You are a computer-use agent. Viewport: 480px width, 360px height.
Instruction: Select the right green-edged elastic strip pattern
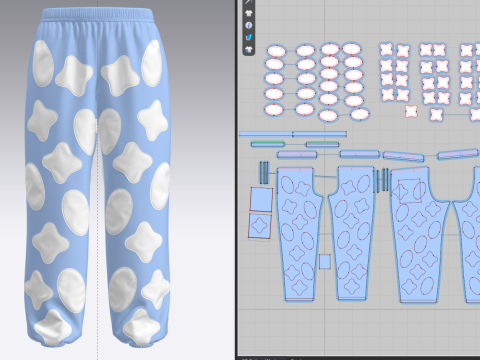322,144
